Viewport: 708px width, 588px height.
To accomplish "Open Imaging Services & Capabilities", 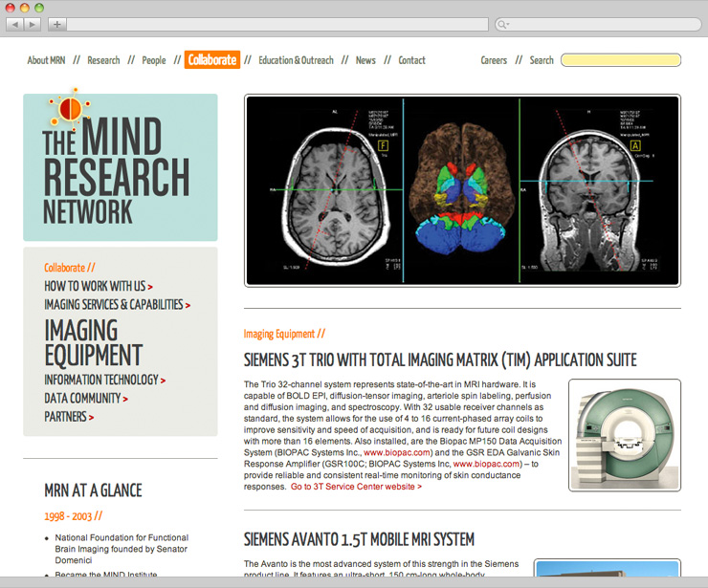I will point(117,305).
